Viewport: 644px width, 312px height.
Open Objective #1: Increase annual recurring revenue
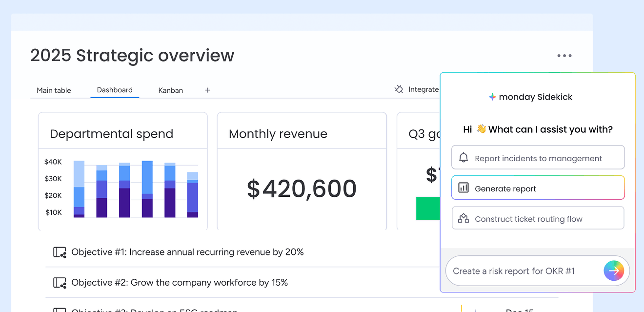click(187, 252)
